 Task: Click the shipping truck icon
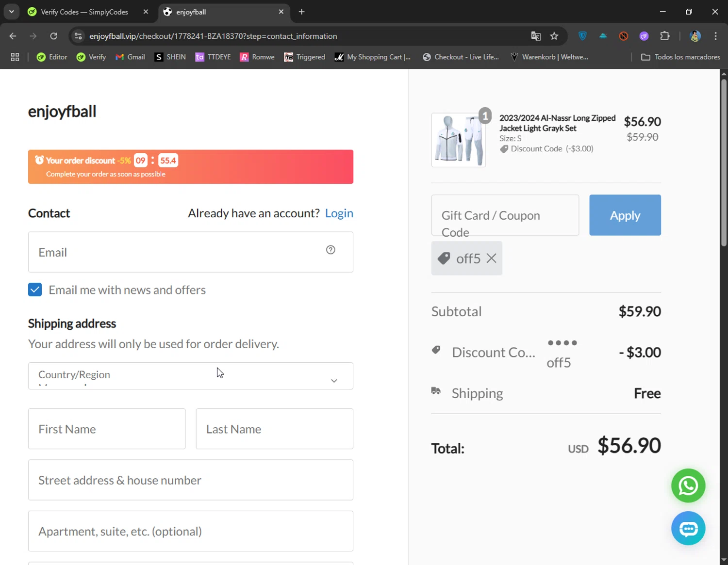(436, 391)
